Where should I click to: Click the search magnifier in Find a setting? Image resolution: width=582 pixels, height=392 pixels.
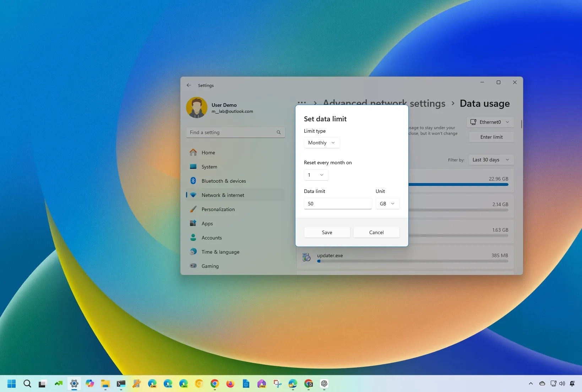click(279, 132)
